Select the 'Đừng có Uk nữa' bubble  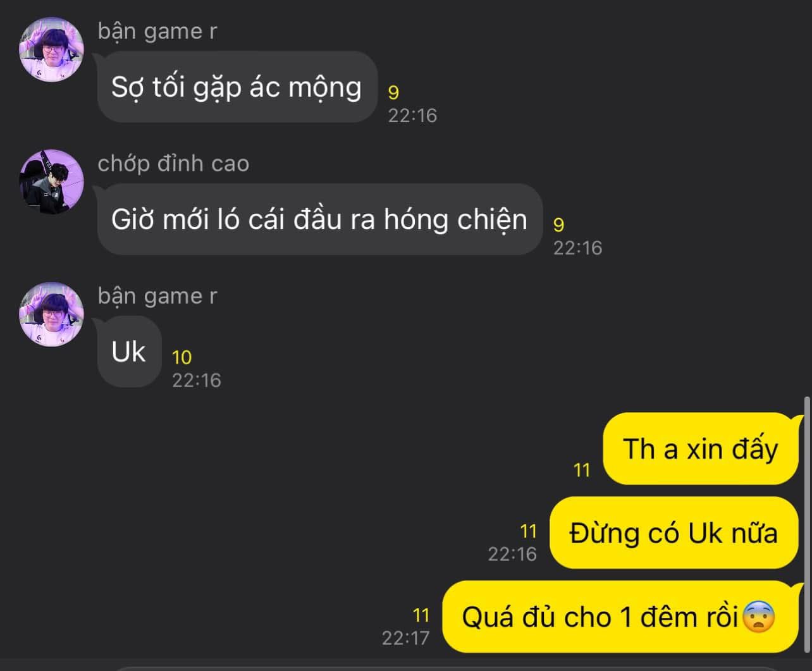674,532
